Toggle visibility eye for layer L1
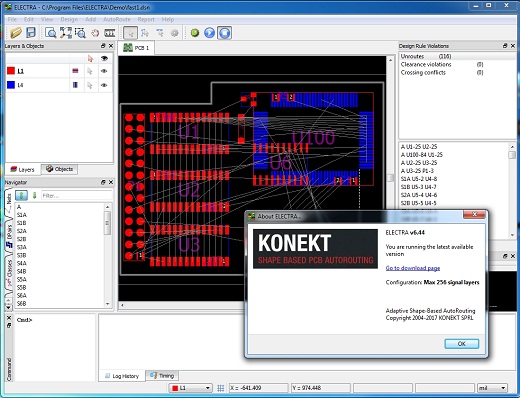This screenshot has height=398, width=520. (x=104, y=71)
